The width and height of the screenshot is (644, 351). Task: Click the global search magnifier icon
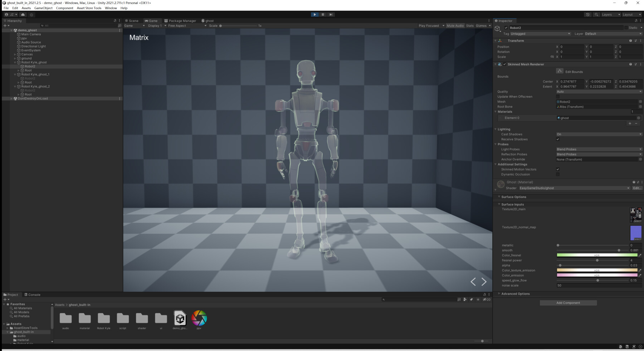coord(596,15)
